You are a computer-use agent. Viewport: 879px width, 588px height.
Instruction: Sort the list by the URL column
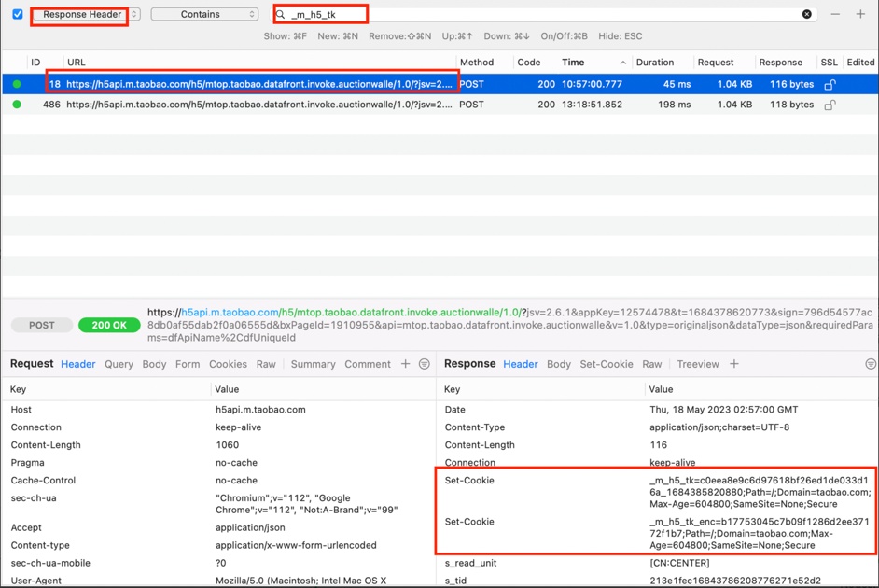coord(77,63)
